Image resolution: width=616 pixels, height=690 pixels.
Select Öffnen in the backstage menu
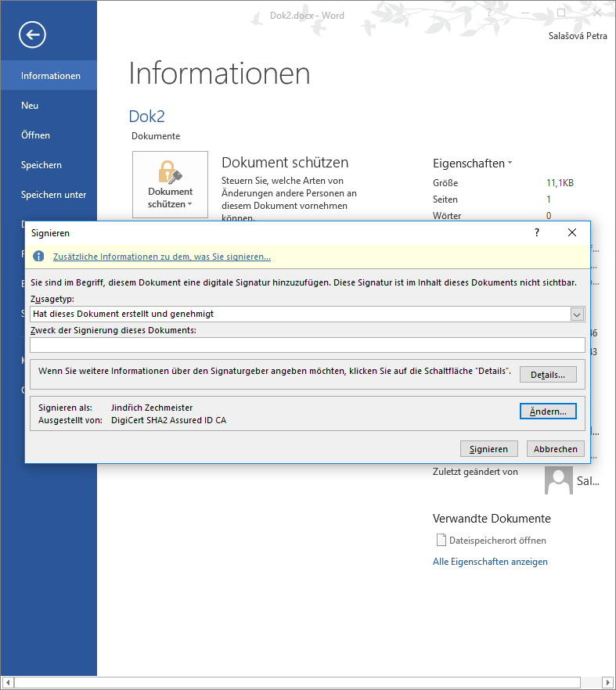click(x=49, y=135)
